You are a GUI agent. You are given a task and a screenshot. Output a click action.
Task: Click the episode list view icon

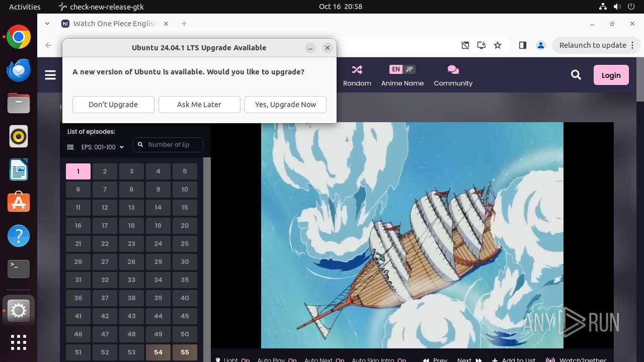70,147
